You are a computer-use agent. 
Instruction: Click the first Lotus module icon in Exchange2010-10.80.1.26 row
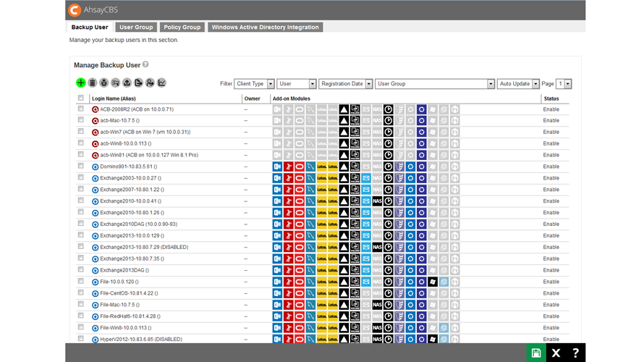coord(321,213)
